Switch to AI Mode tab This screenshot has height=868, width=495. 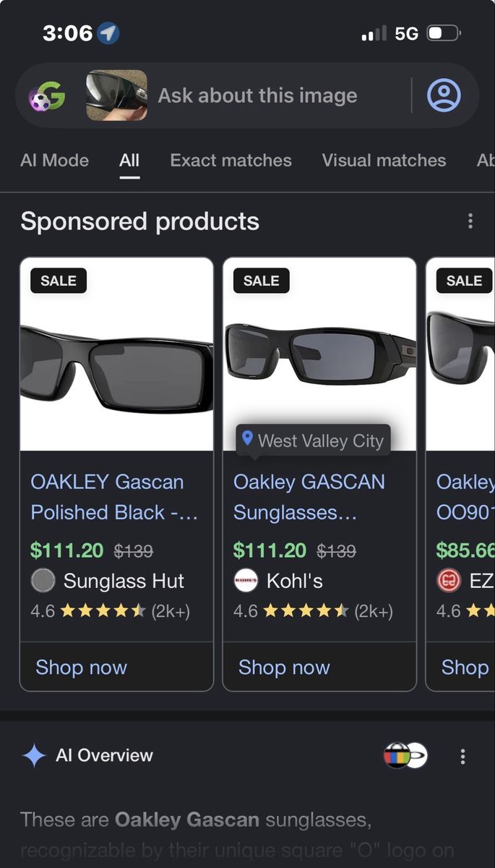tap(55, 161)
